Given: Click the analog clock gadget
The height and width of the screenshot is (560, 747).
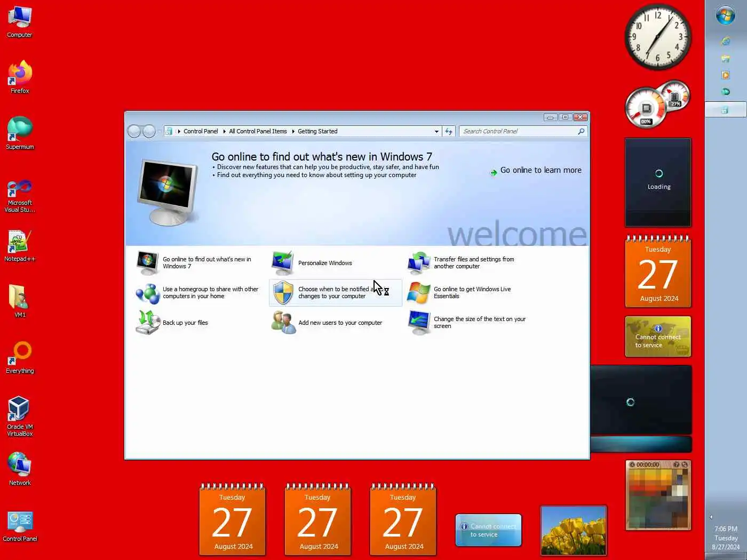Looking at the screenshot, I should [x=658, y=37].
